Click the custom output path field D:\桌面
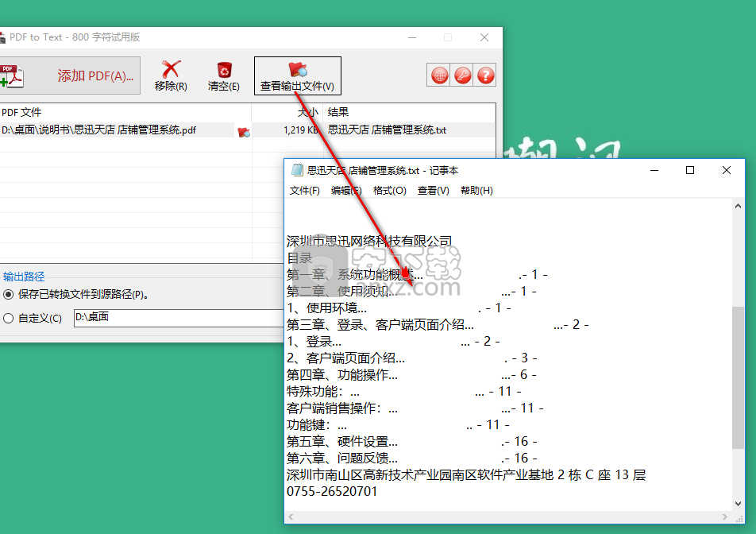This screenshot has width=756, height=534. pos(179,318)
